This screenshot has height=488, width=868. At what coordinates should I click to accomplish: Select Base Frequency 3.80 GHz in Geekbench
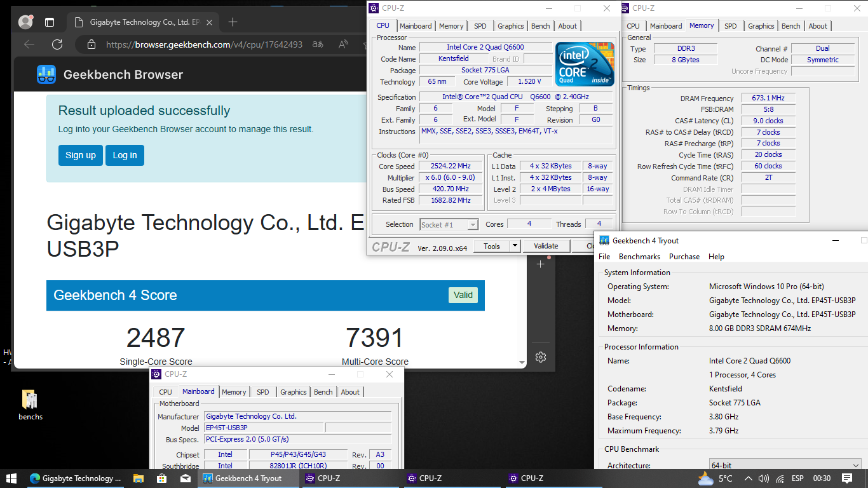click(724, 417)
